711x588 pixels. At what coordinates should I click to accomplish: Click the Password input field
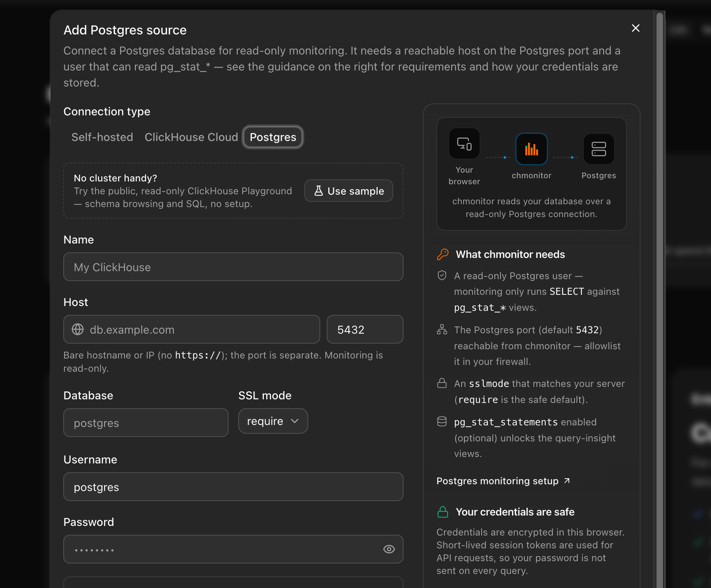pos(233,550)
